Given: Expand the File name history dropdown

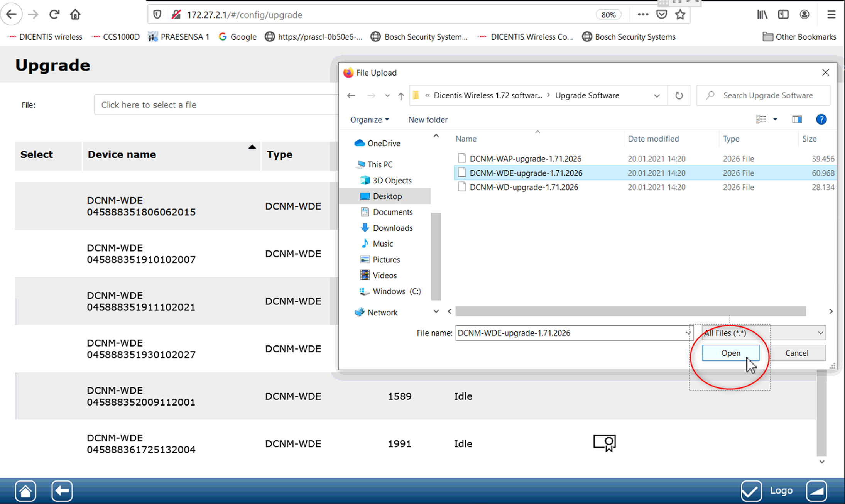Looking at the screenshot, I should [688, 333].
